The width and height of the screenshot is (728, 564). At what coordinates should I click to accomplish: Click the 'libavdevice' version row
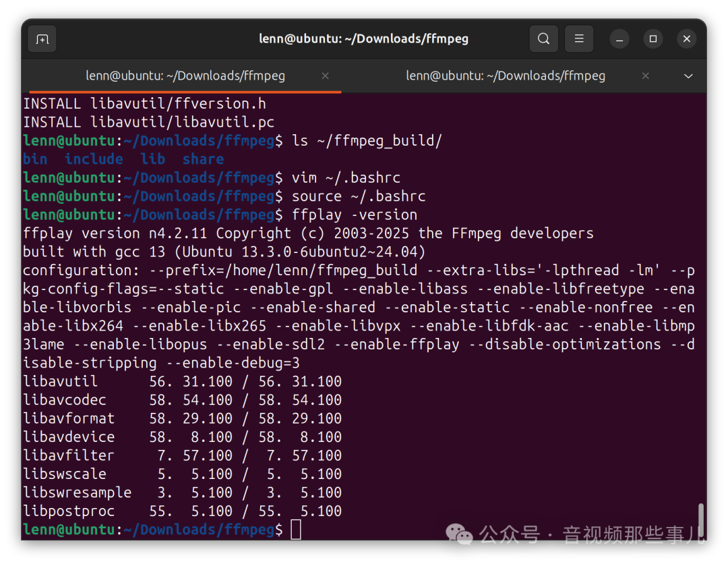click(x=183, y=437)
